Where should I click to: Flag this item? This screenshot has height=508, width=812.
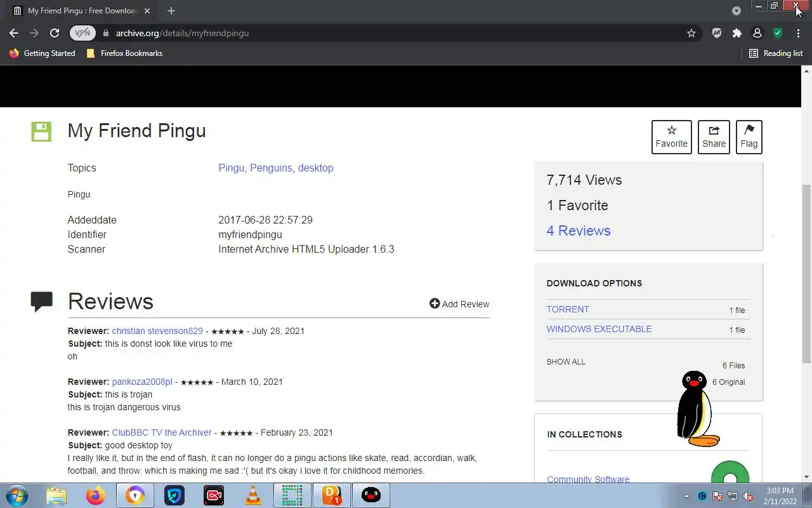[x=749, y=137]
